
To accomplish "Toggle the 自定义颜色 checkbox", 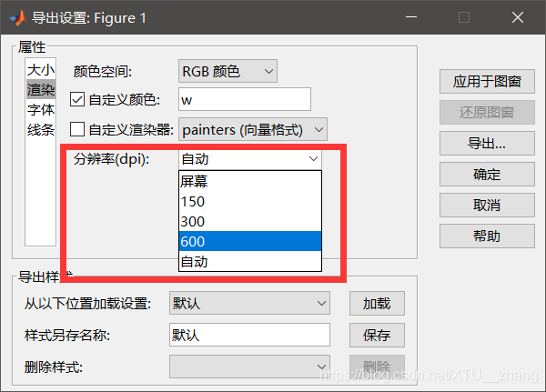I will [x=77, y=99].
